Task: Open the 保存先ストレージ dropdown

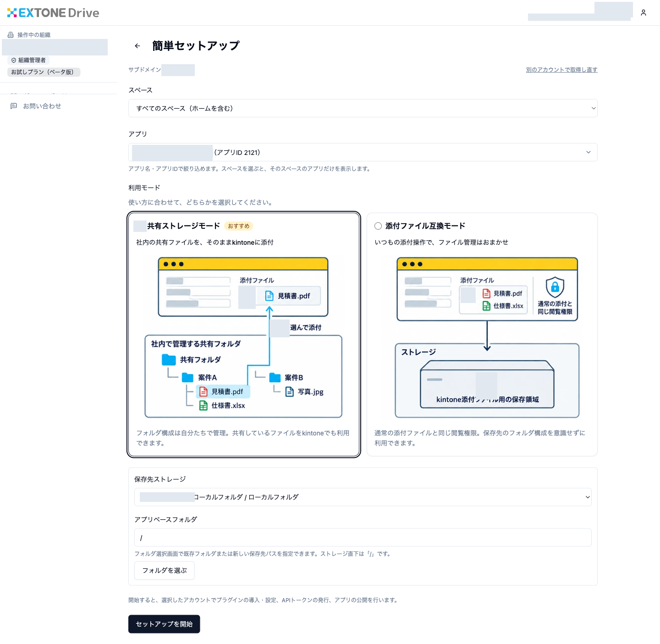Action: coord(363,497)
